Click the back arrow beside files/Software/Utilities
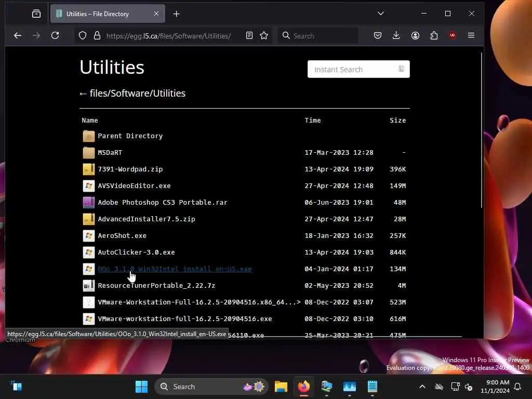Viewport: 532px width, 399px height. point(83,94)
